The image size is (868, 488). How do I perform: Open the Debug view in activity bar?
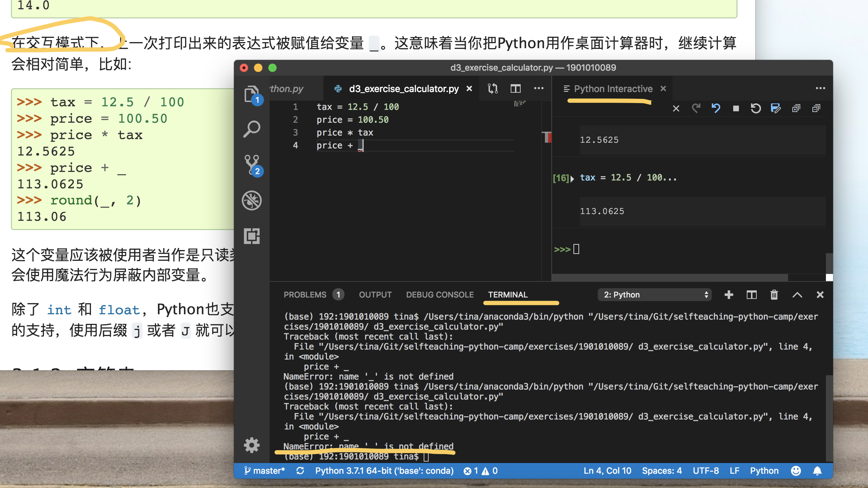pyautogui.click(x=252, y=200)
